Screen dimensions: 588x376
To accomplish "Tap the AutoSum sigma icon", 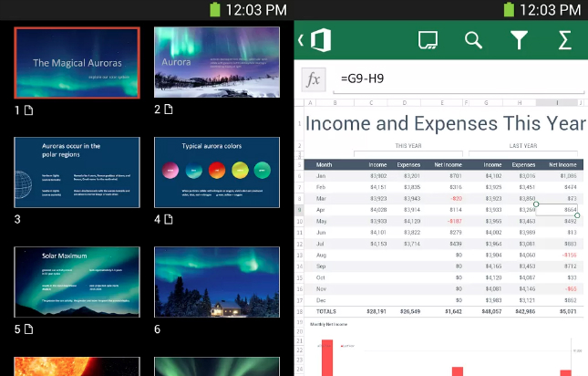I will click(x=564, y=40).
